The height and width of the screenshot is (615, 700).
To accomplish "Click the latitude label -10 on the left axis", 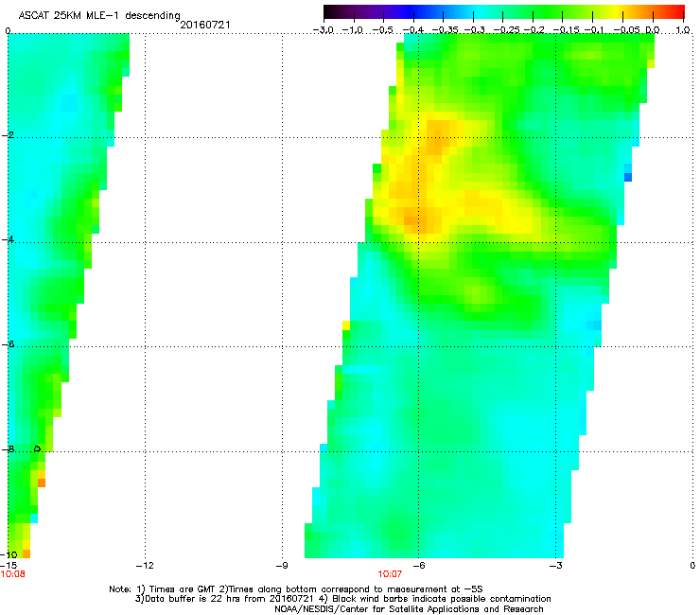I will (x=9, y=554).
